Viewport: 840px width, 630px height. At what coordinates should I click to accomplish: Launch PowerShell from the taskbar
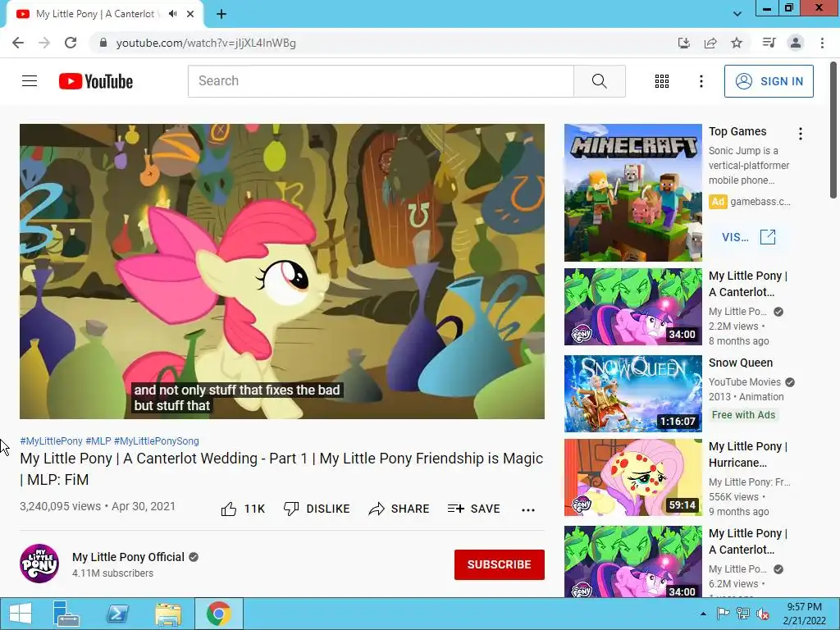point(116,614)
